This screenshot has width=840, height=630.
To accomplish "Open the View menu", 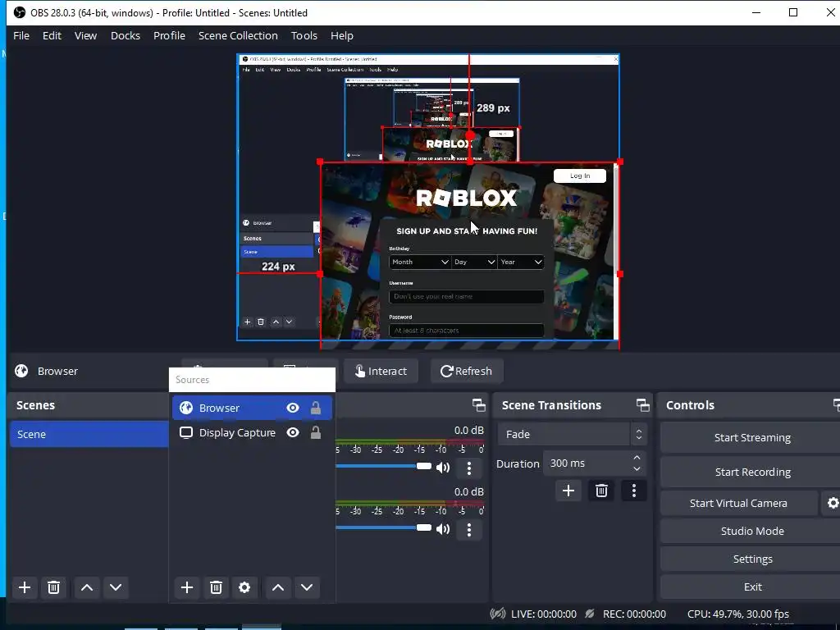I will 85,36.
